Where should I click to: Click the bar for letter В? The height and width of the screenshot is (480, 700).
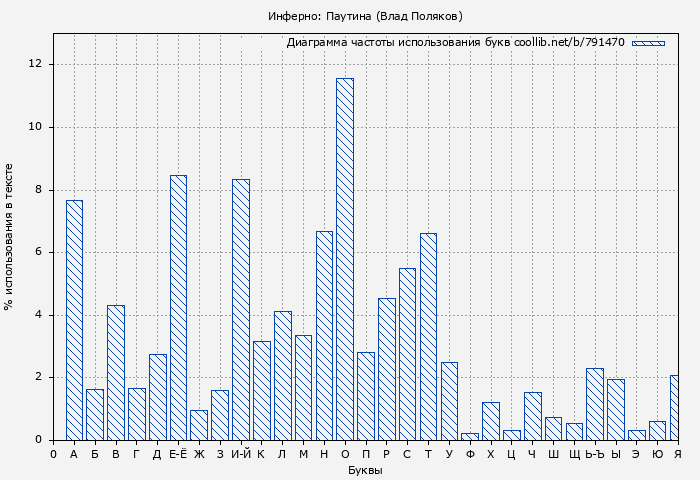click(116, 372)
